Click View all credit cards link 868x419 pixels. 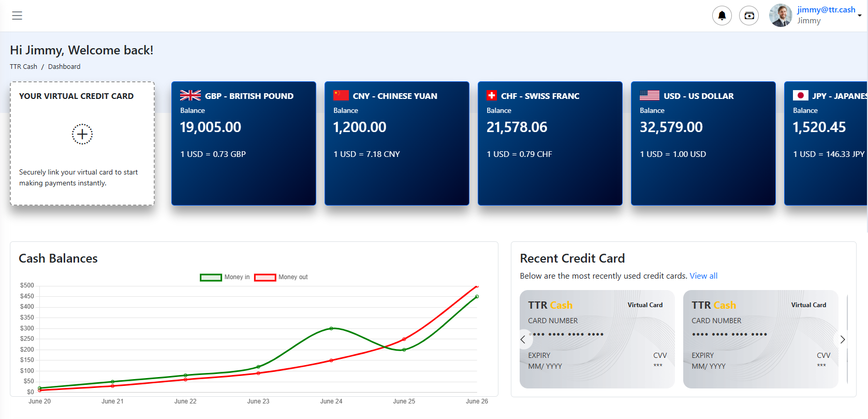[703, 276]
